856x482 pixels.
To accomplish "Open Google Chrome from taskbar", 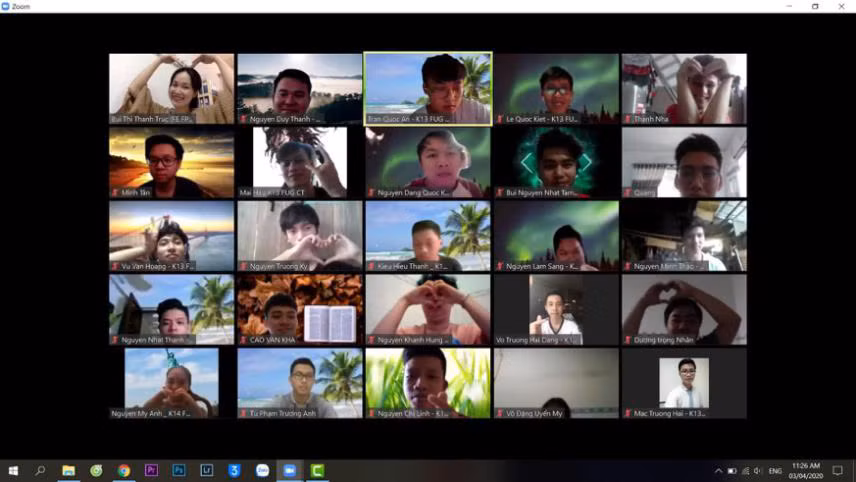I will pos(124,470).
